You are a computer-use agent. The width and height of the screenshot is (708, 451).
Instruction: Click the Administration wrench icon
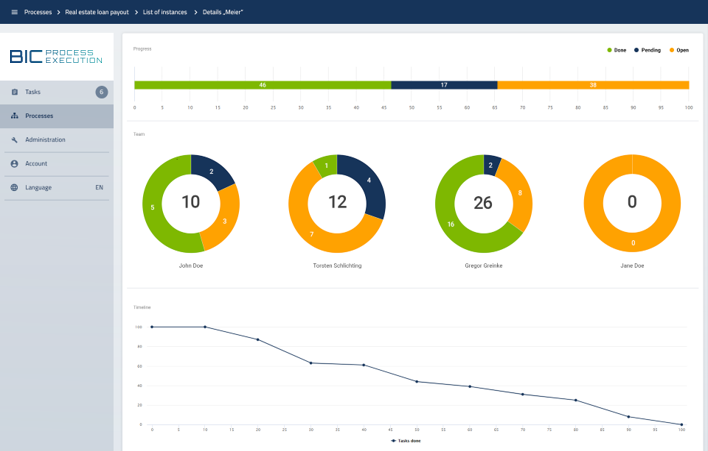point(14,140)
